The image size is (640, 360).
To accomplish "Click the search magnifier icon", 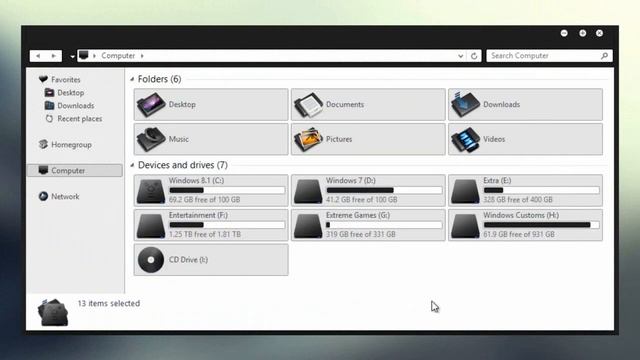I will (604, 56).
